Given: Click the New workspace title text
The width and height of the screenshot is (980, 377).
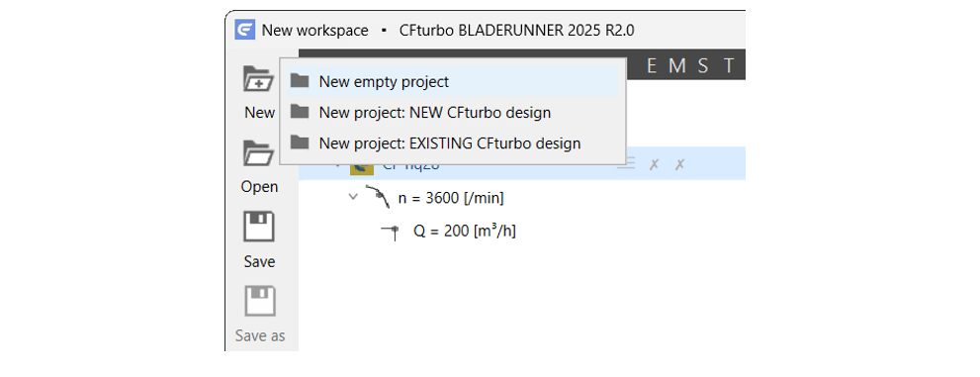Looking at the screenshot, I should click(315, 30).
